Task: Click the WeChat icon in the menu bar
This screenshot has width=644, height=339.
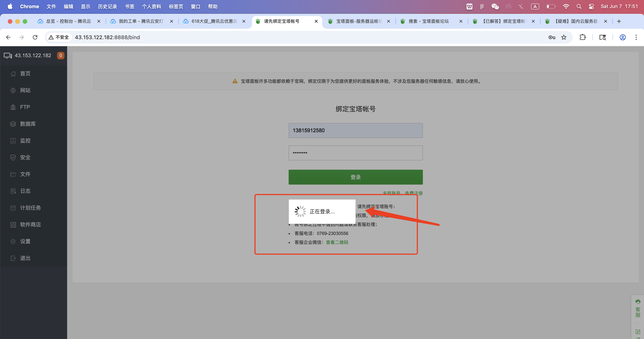Action: pos(495,7)
